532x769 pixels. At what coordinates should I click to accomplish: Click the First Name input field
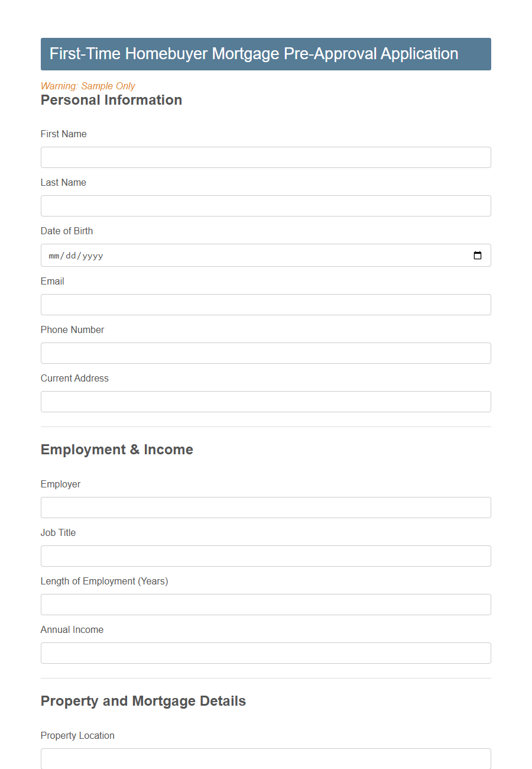click(x=265, y=157)
